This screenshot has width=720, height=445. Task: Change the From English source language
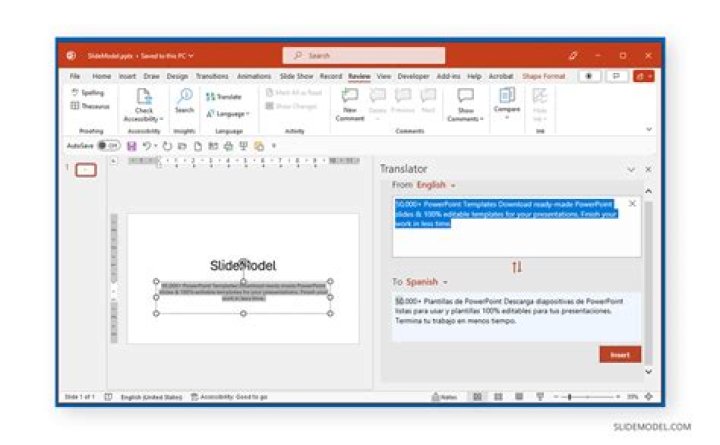click(x=436, y=185)
